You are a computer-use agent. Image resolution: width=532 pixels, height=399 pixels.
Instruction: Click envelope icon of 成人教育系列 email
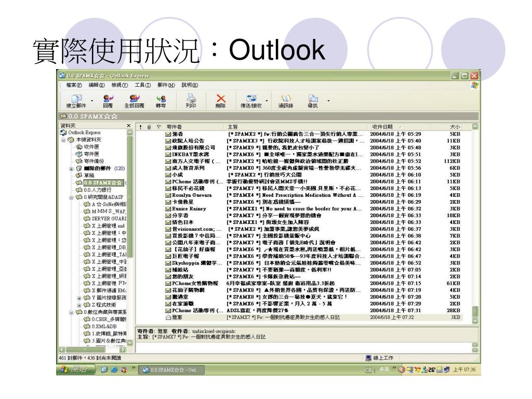click(x=168, y=168)
